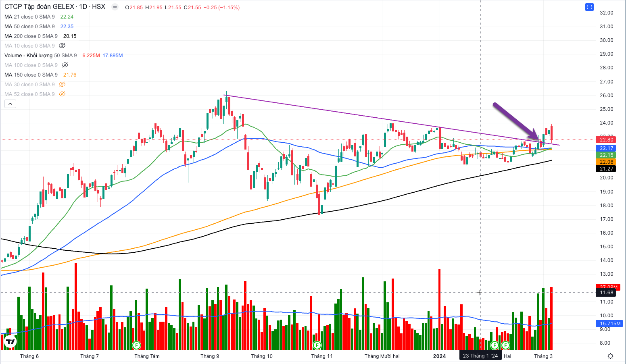This screenshot has height=364, width=626.
Task: Click the 32.00 price scale tick
Action: click(606, 12)
